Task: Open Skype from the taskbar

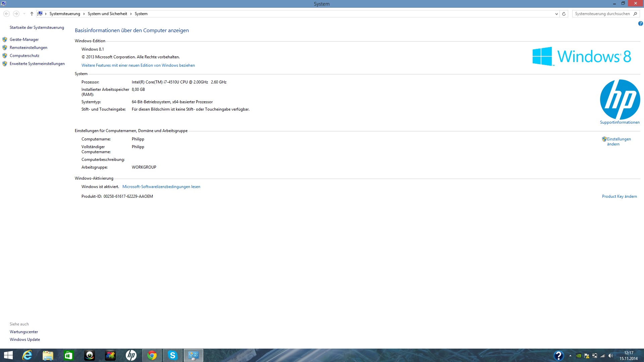Action: pyautogui.click(x=173, y=355)
